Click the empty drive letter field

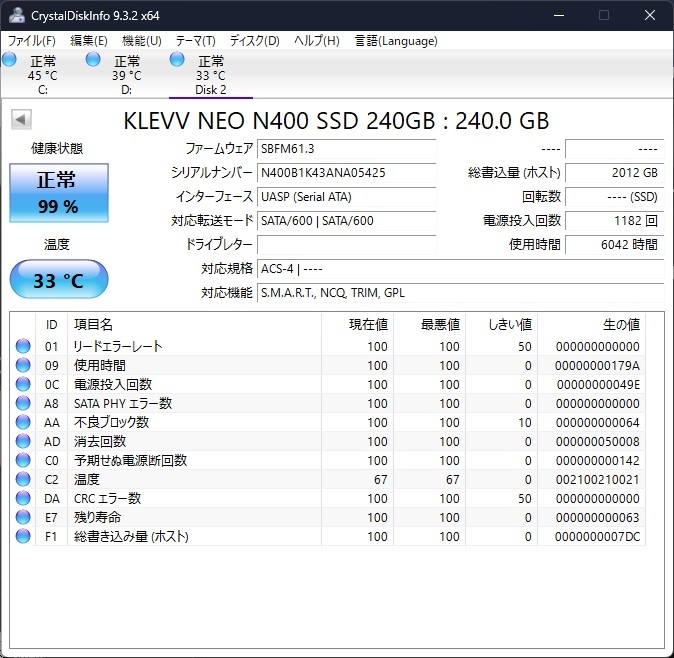[x=346, y=245]
